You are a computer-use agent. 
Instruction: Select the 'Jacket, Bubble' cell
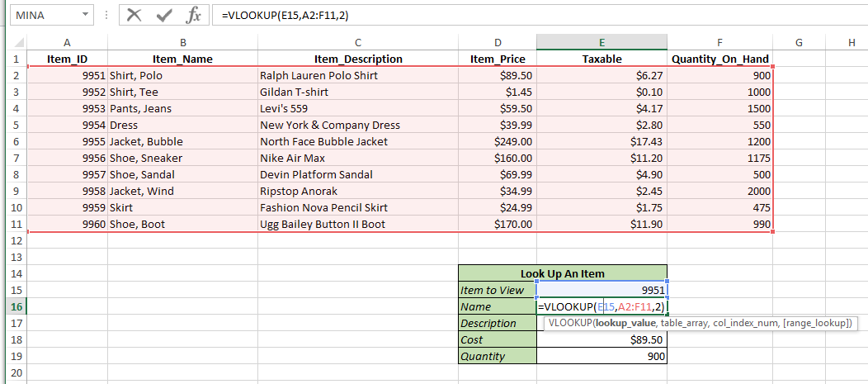182,141
